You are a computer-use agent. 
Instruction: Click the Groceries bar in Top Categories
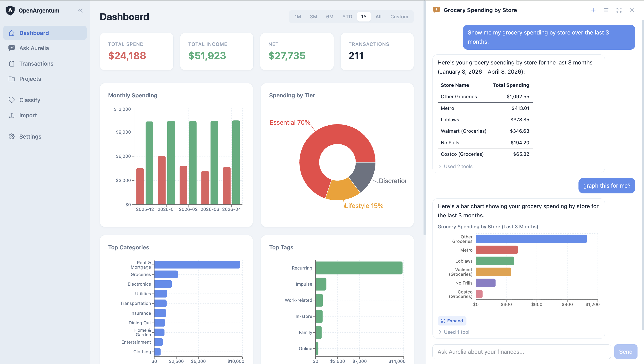click(166, 274)
